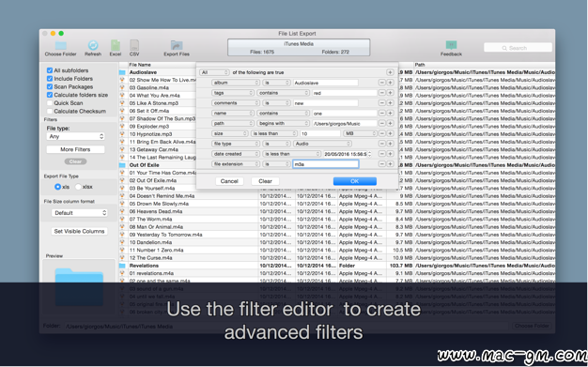Open the album field dropdown
This screenshot has width=588, height=367.
(x=236, y=83)
